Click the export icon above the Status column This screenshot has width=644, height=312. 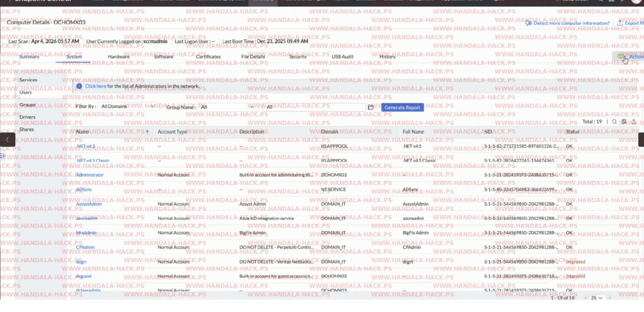tap(634, 122)
